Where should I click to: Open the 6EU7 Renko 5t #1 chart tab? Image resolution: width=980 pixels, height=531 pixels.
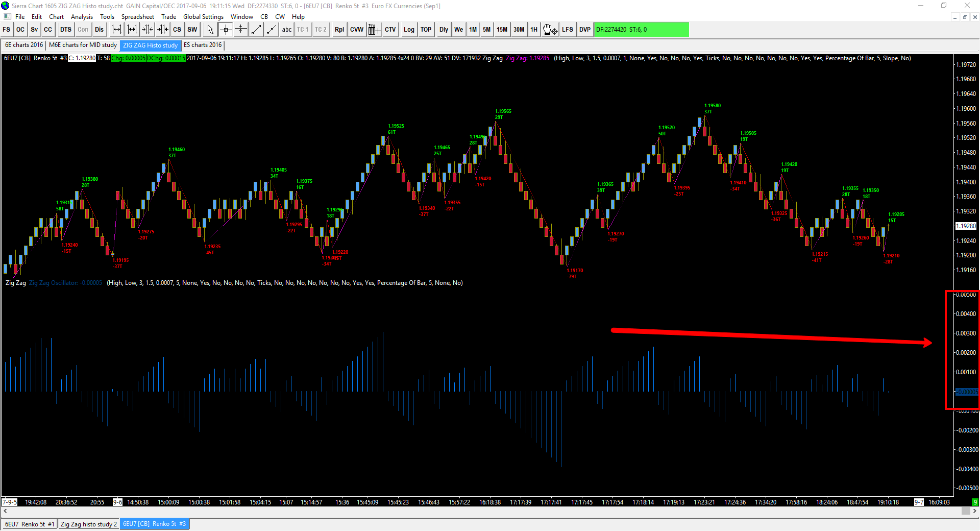tap(30, 524)
